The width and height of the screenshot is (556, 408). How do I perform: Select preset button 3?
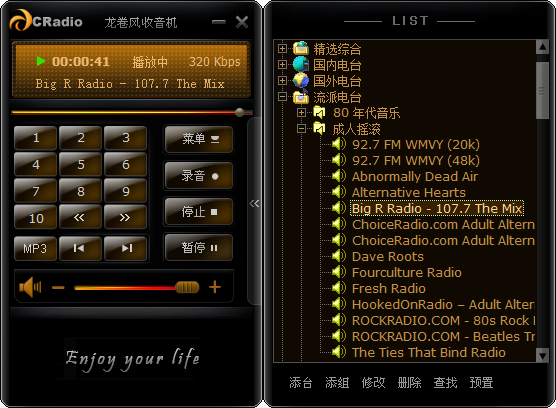(125, 138)
